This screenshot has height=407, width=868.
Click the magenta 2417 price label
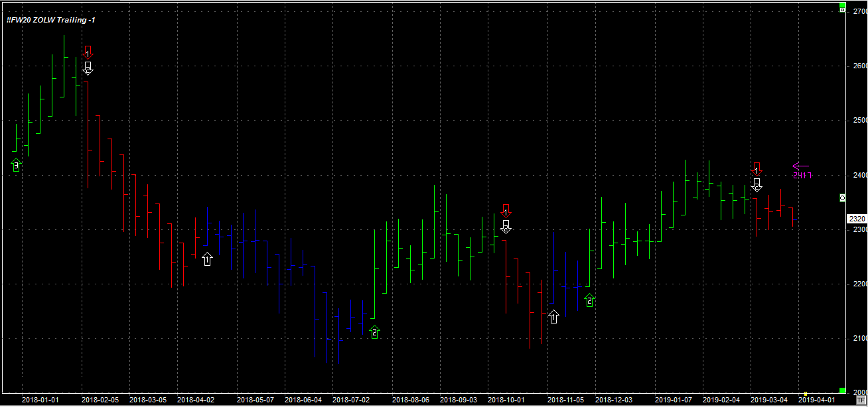pyautogui.click(x=802, y=176)
